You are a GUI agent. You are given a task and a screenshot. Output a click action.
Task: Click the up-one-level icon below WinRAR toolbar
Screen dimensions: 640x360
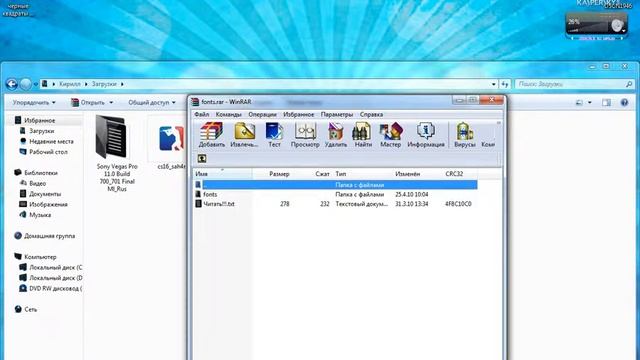point(202,158)
